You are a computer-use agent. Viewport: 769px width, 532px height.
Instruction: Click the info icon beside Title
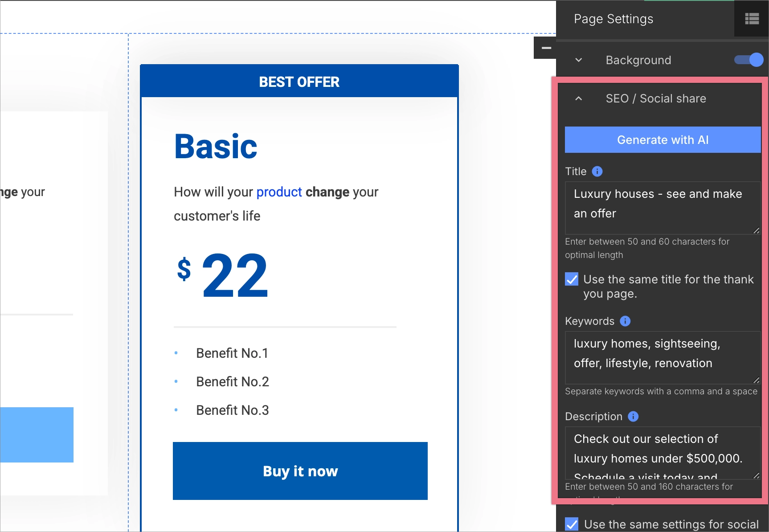click(597, 171)
